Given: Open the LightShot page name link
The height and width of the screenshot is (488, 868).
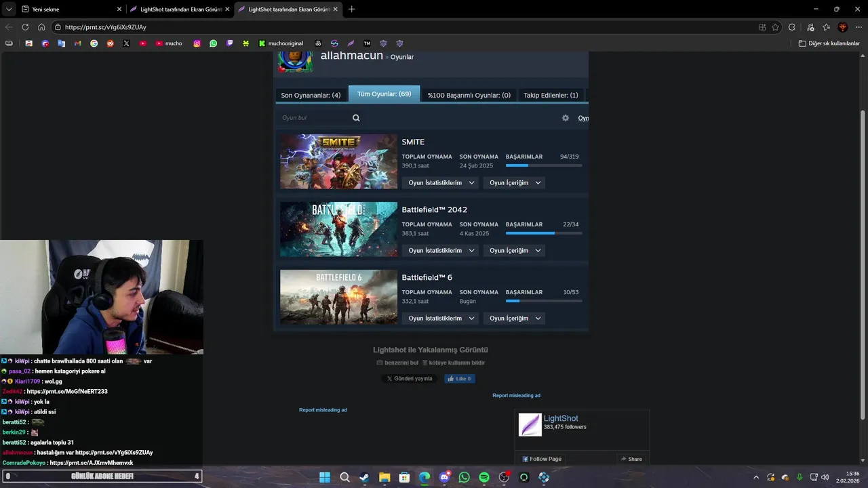Looking at the screenshot, I should click(561, 419).
